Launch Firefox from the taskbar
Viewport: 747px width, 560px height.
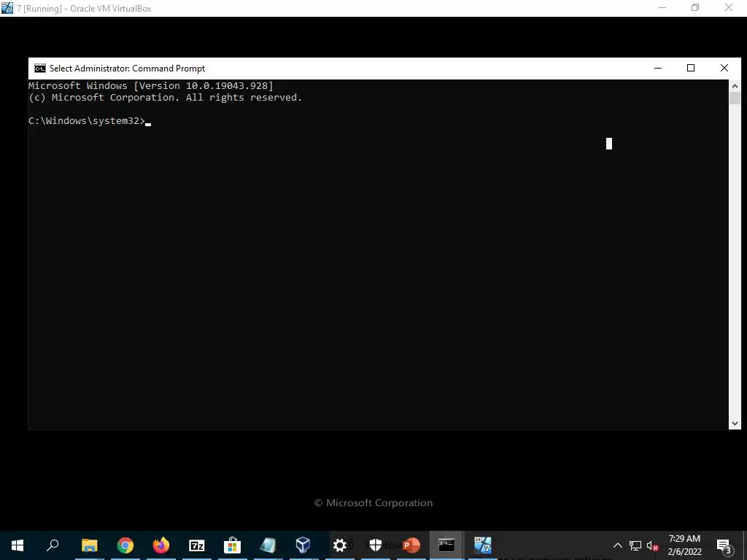(161, 545)
